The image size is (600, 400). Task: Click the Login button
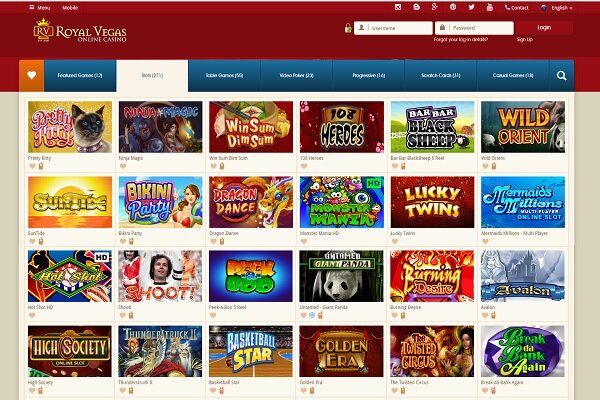click(x=544, y=28)
